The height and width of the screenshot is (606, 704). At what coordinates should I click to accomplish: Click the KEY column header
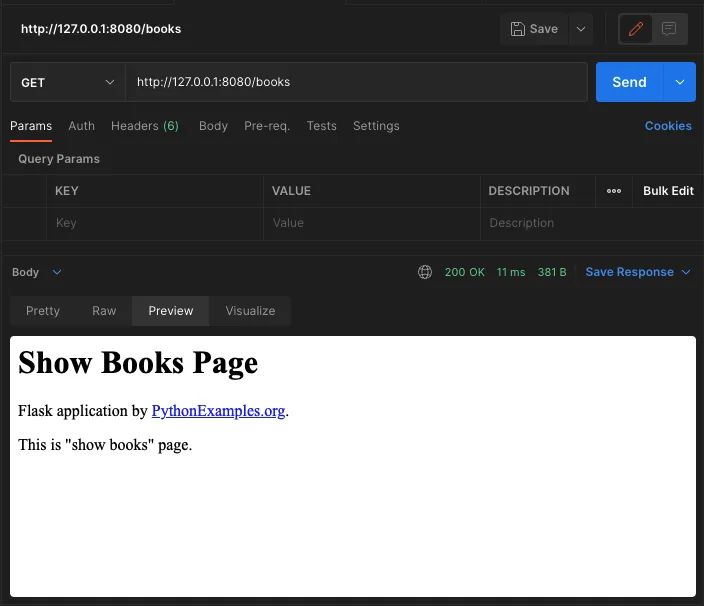[67, 191]
